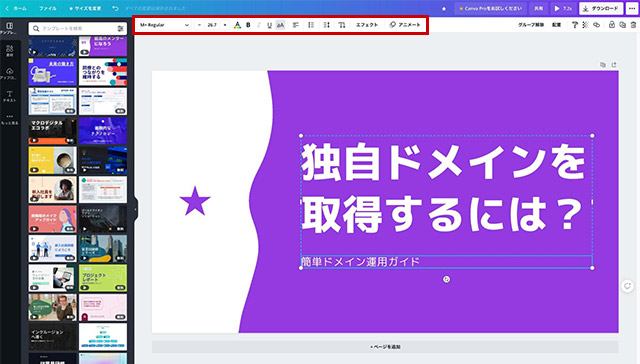Click Ungroup (グループ解除) button
640x364 pixels.
pyautogui.click(x=531, y=25)
